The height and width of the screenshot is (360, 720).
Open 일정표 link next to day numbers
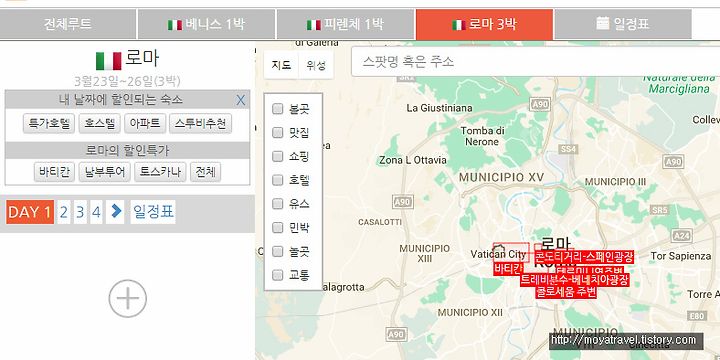(153, 212)
